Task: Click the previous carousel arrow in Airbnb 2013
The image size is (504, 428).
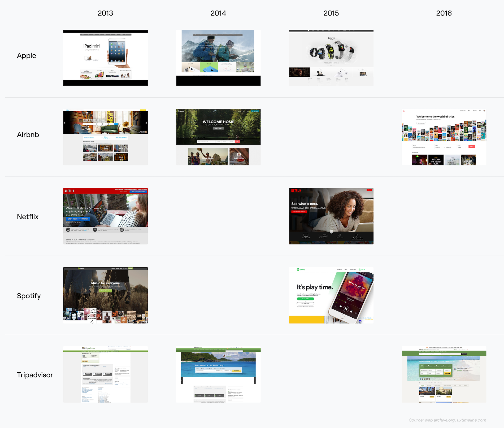Action: pos(64,123)
